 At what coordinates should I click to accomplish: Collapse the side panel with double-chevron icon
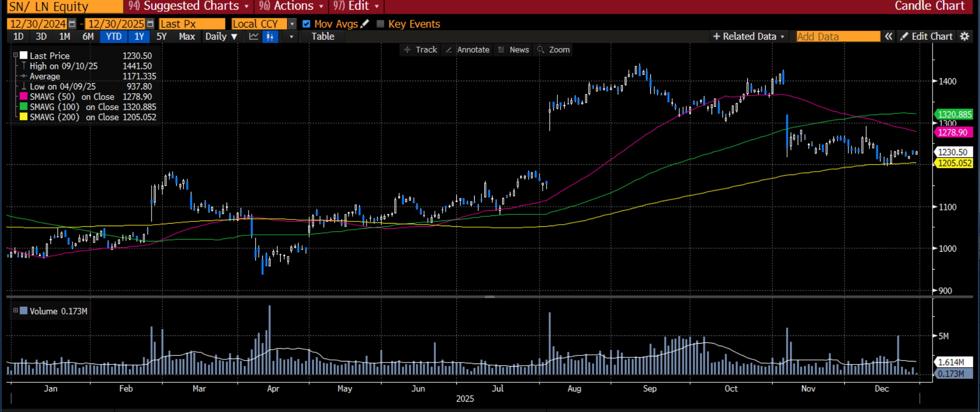click(x=889, y=36)
